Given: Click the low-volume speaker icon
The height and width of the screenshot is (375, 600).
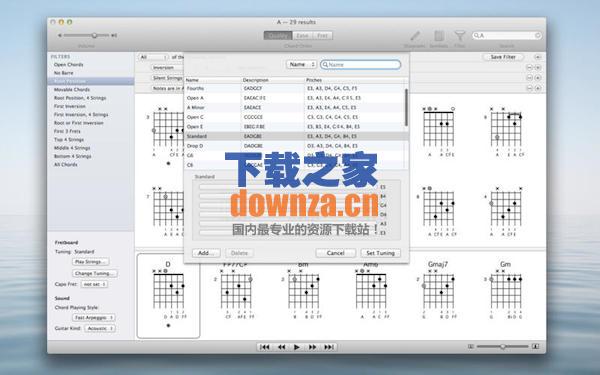Looking at the screenshot, I should click(60, 36).
